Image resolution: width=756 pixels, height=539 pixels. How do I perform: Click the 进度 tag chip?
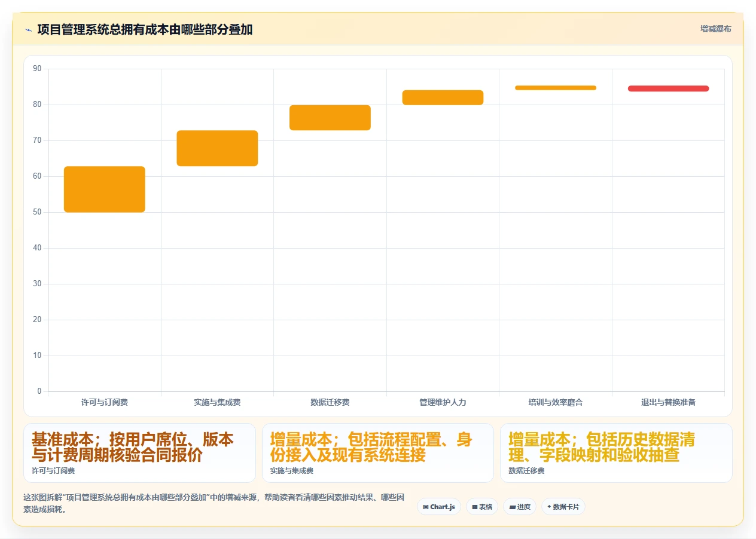(520, 507)
